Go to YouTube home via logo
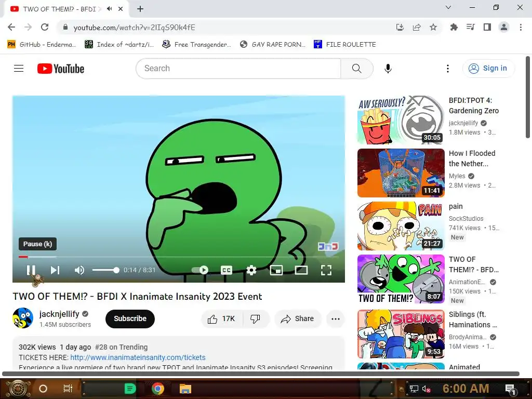This screenshot has height=399, width=532. [61, 69]
